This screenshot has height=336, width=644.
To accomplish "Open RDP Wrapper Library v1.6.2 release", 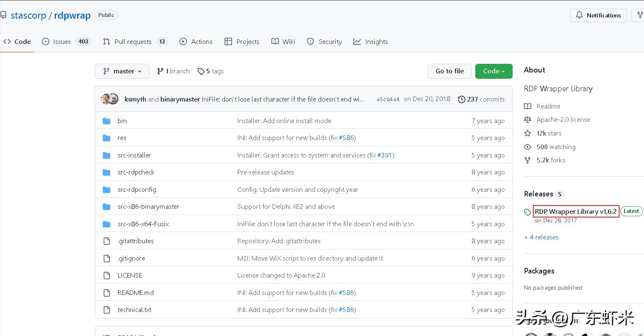I will [576, 211].
